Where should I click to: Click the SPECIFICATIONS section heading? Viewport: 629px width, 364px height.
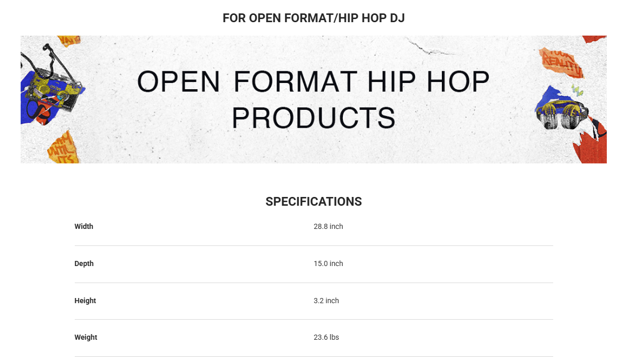coord(313,202)
